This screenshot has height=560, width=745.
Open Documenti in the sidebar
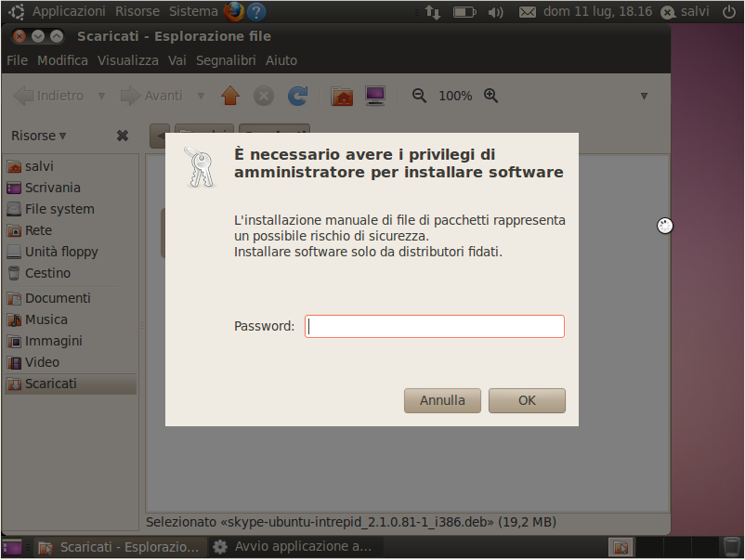point(72,298)
